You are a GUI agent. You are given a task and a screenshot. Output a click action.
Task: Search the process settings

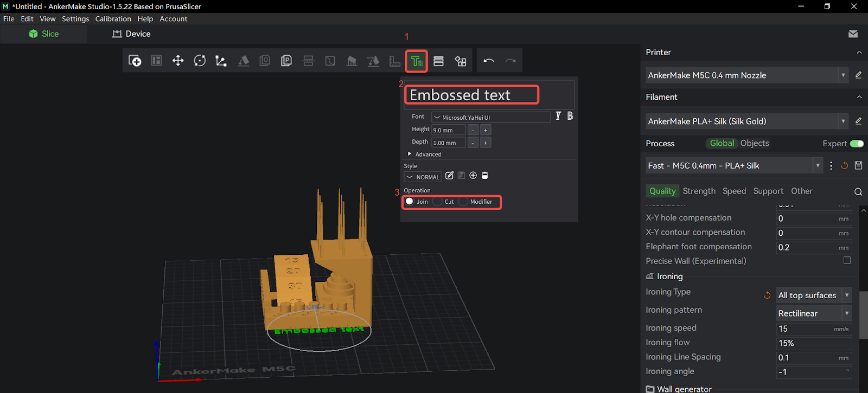pos(858,191)
